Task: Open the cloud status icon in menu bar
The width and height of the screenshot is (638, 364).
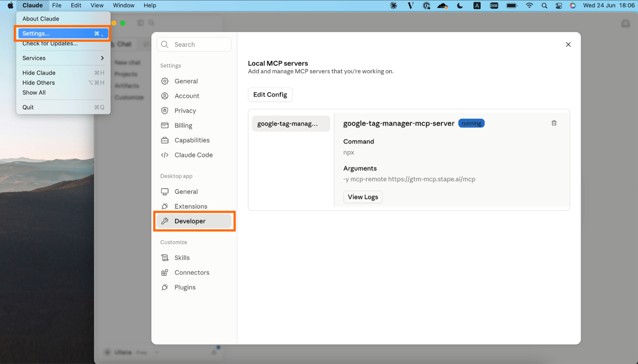Action: click(x=442, y=5)
